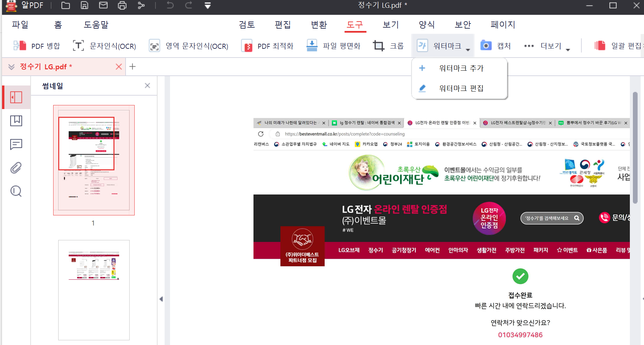This screenshot has height=345, width=644.
Task: Click the phone number 01034997486
Action: click(520, 335)
